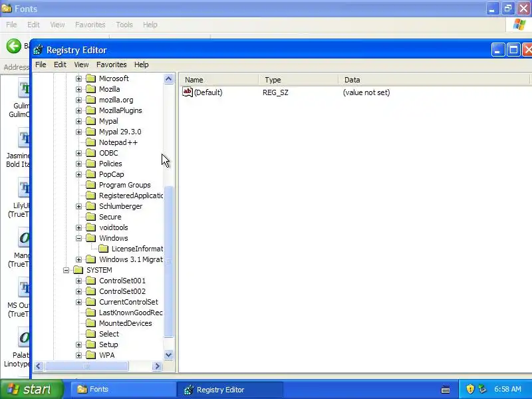Sort values by the Type column header

[x=299, y=80]
